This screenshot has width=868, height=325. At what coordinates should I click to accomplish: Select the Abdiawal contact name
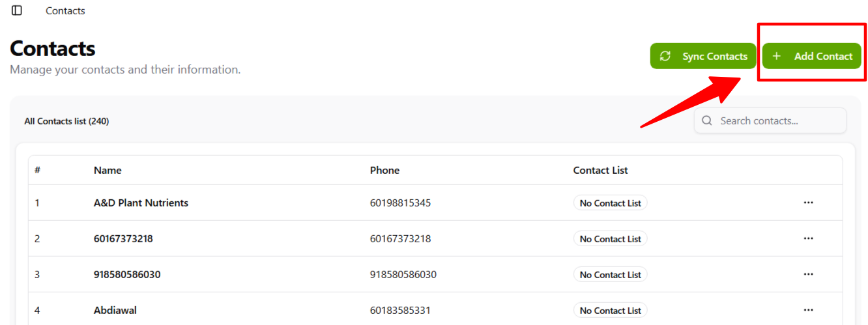(115, 311)
